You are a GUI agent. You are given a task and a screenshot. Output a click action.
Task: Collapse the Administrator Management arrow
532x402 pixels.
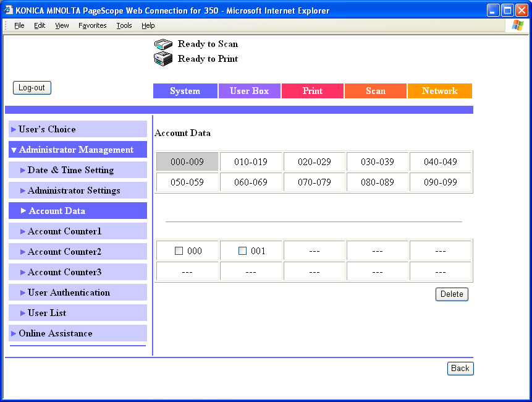tap(14, 150)
